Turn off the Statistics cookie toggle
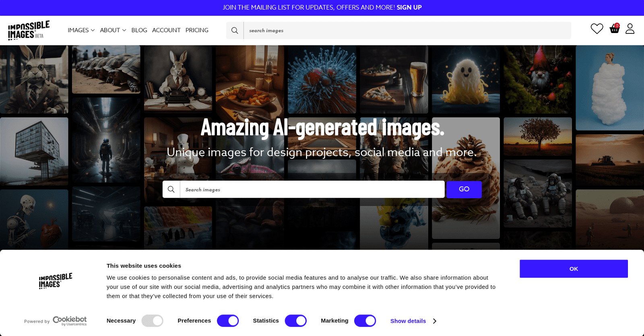 [x=296, y=321]
